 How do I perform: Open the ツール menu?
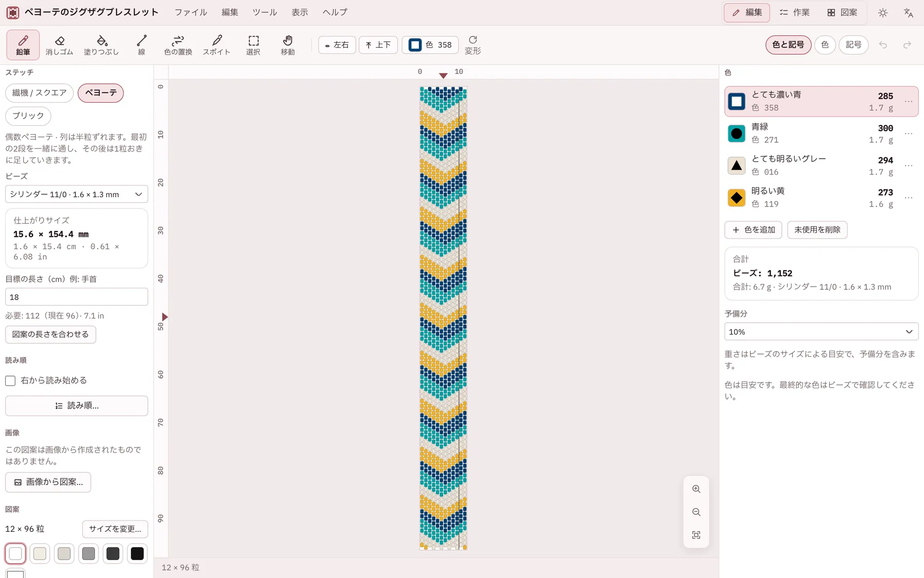point(265,12)
